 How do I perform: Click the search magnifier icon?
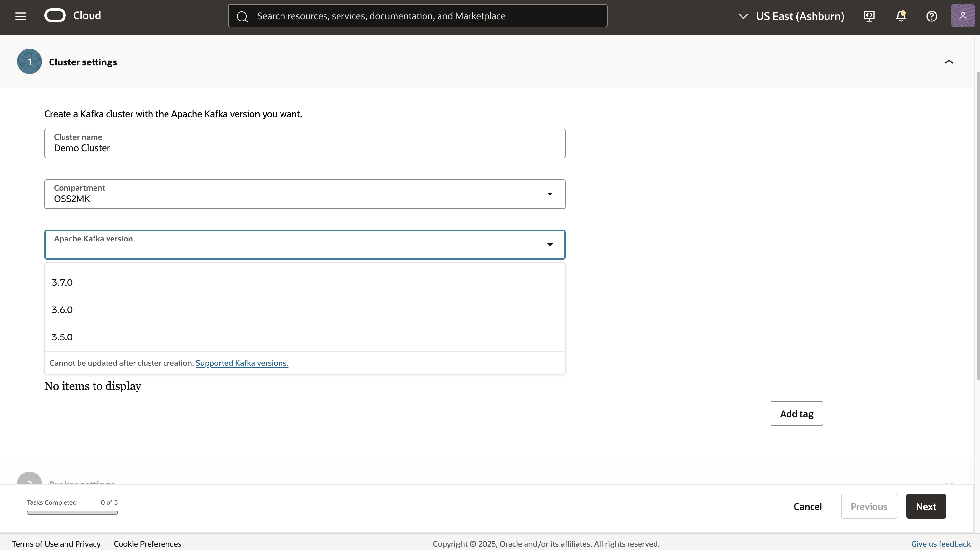(243, 16)
